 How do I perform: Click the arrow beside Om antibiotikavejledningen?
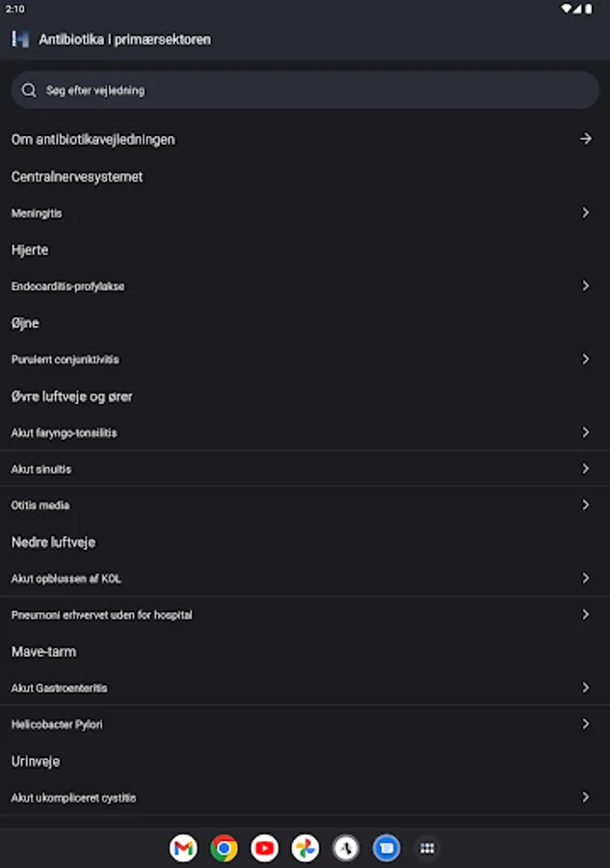click(585, 139)
